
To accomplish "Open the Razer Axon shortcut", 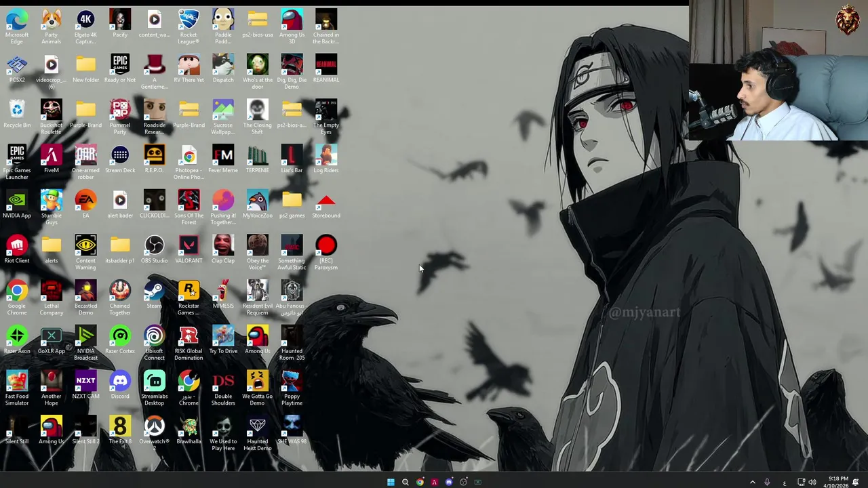I will tap(17, 340).
